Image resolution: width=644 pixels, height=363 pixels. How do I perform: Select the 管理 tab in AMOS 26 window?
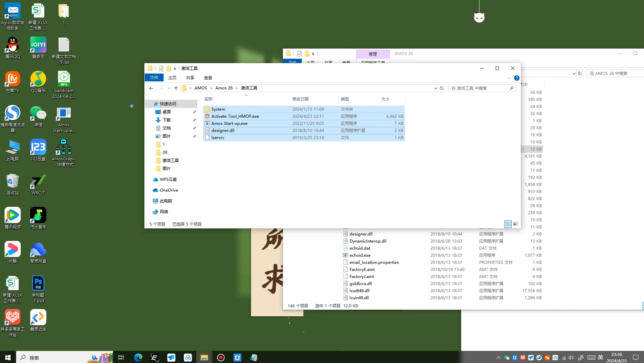coord(373,54)
